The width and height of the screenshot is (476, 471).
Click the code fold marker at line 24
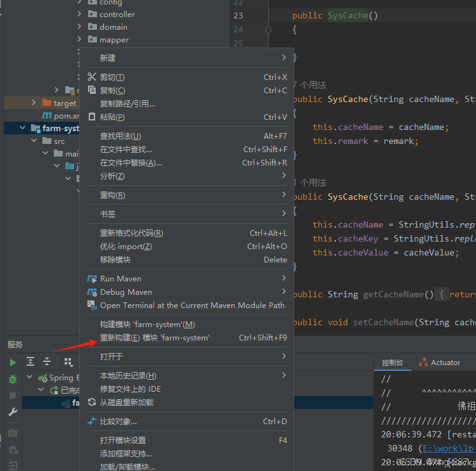pos(268,30)
